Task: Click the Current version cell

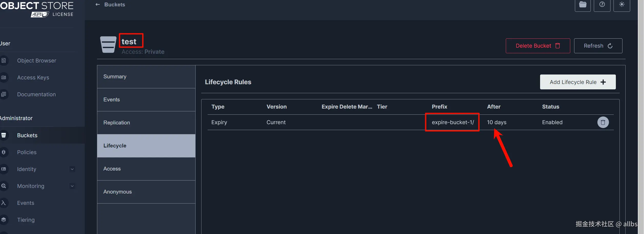Action: coord(276,122)
